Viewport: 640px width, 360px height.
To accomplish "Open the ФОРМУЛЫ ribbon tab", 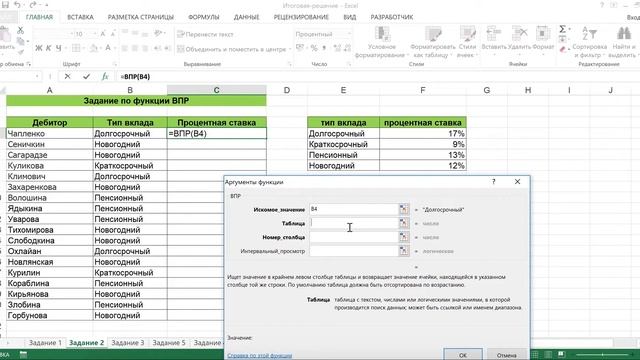I will 204,17.
